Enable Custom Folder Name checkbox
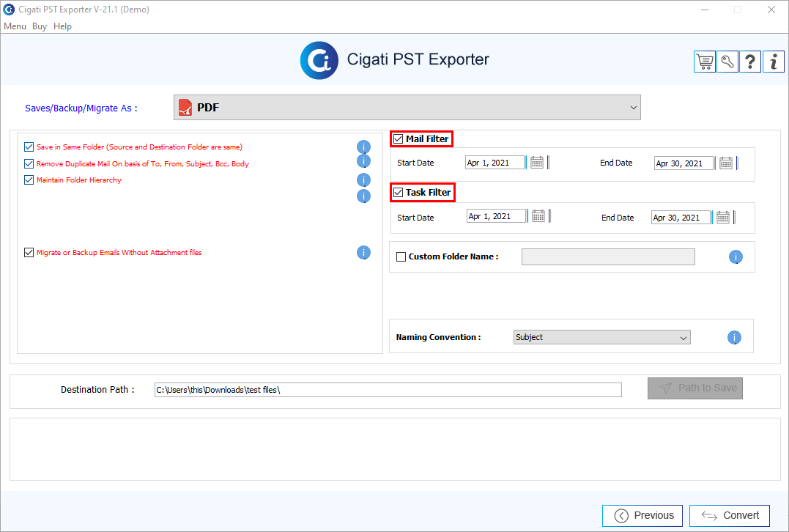 pos(401,256)
